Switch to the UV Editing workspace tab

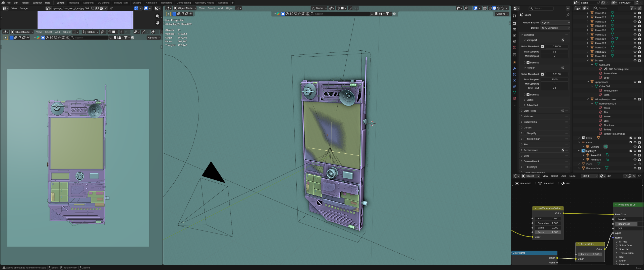point(104,3)
